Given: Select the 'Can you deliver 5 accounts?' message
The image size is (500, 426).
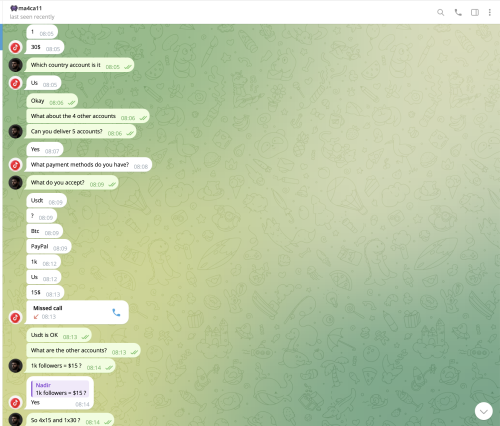Looking at the screenshot, I should coord(81,132).
